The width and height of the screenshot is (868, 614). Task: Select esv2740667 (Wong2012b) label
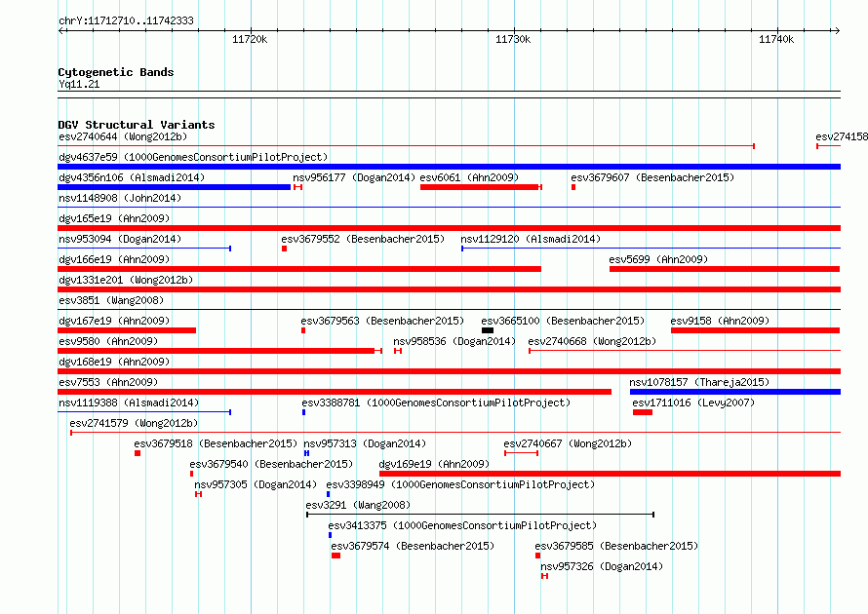[568, 443]
